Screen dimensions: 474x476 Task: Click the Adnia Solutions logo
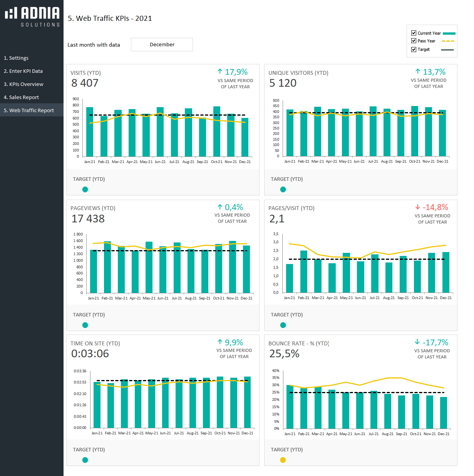pyautogui.click(x=32, y=17)
